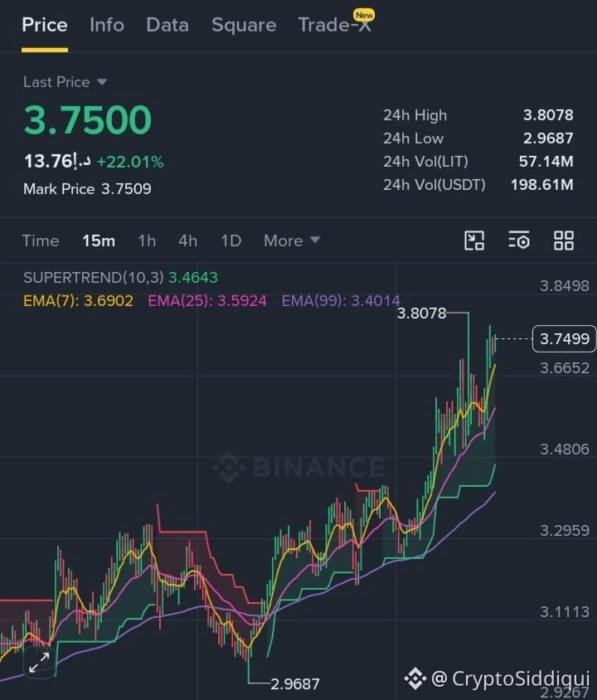Click the 3.2959 price axis label
The width and height of the screenshot is (597, 700).
[x=565, y=530]
